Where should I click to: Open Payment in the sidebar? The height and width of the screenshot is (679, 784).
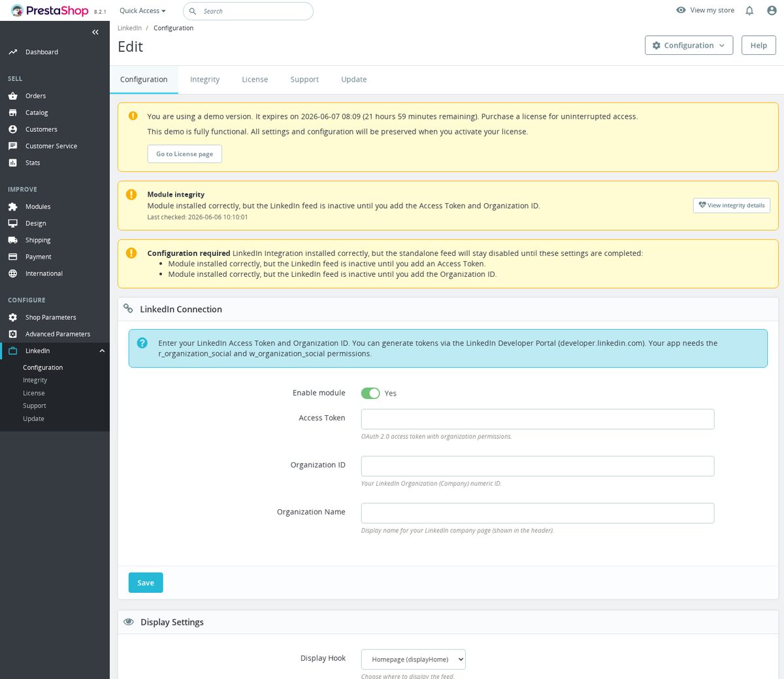pos(39,257)
